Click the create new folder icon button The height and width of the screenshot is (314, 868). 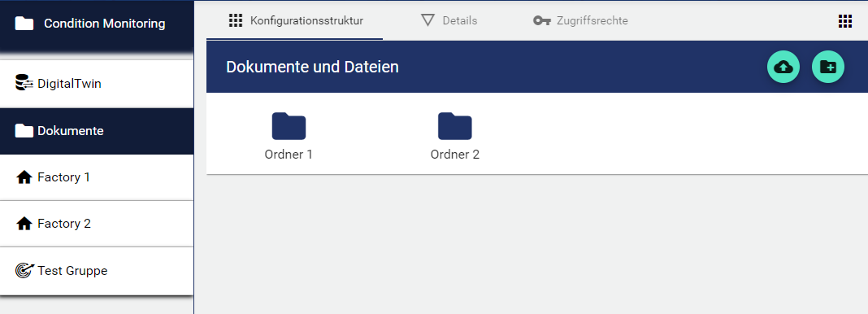tap(827, 67)
